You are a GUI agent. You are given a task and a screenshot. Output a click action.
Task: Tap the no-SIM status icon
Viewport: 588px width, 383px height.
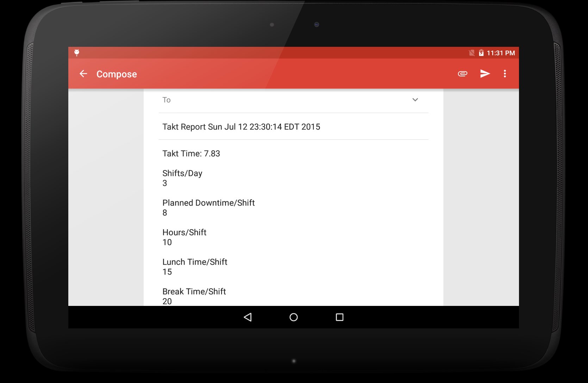[472, 53]
